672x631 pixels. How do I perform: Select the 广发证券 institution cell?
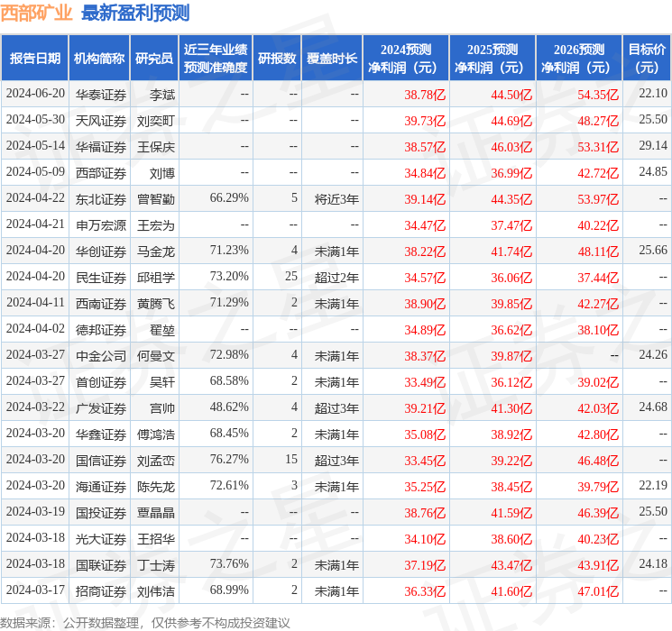point(101,407)
